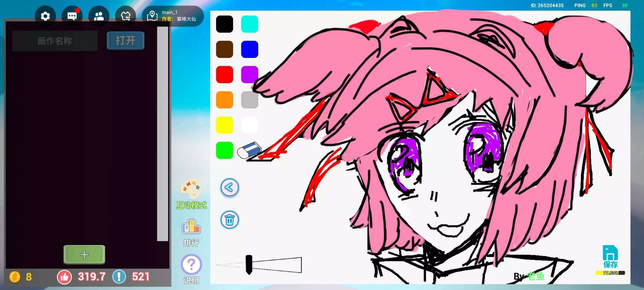The width and height of the screenshot is (644, 290).
Task: Choose the orange color swatch
Action: click(225, 100)
